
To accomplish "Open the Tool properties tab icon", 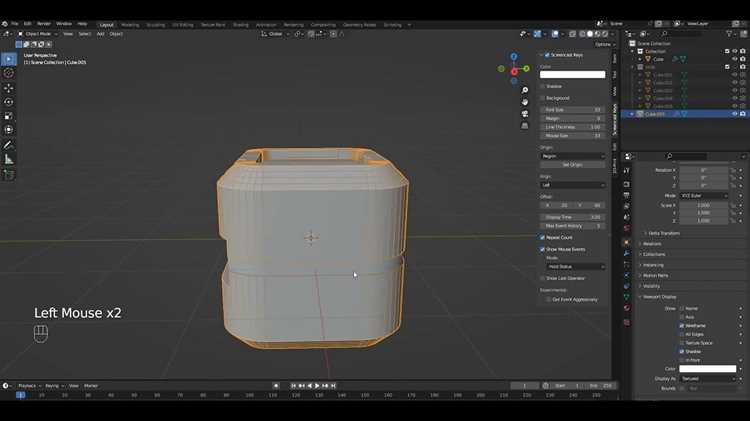I will click(x=627, y=171).
